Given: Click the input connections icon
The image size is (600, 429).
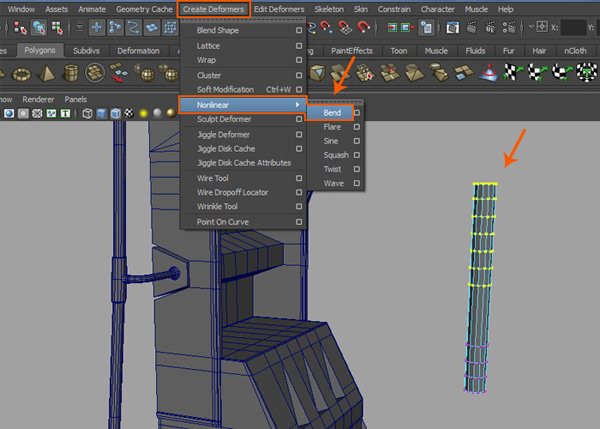Looking at the screenshot, I should coord(392,28).
